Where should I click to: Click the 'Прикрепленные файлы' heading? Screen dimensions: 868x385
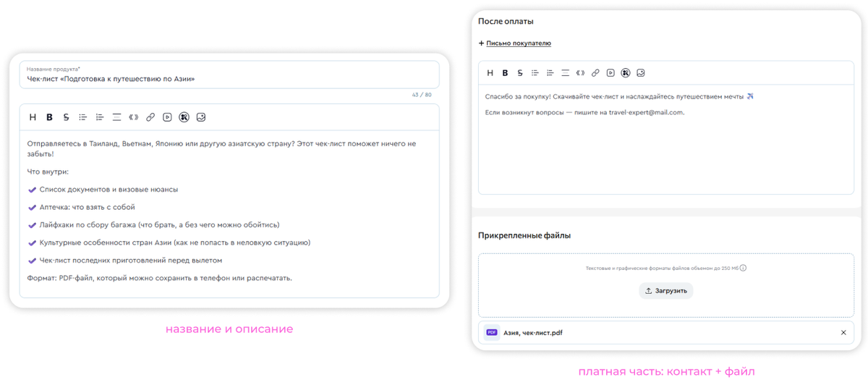pyautogui.click(x=524, y=235)
